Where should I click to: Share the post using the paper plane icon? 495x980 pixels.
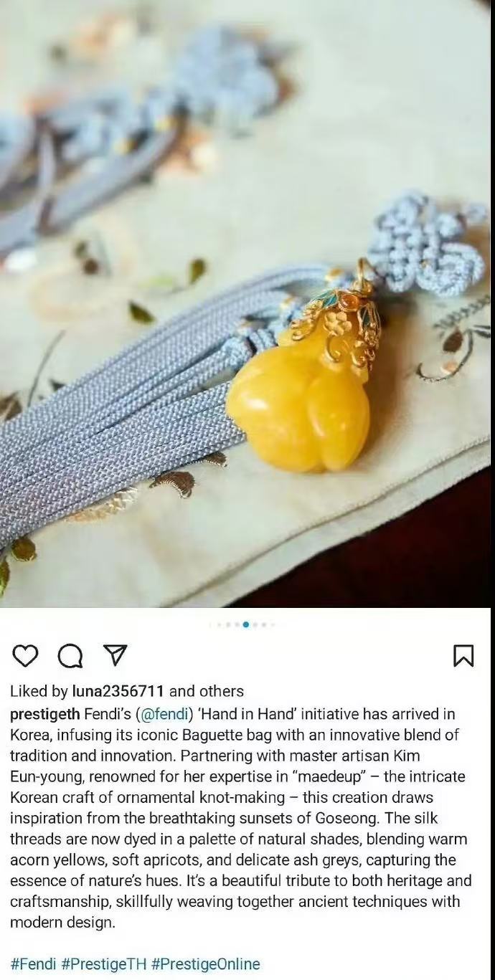(x=115, y=655)
